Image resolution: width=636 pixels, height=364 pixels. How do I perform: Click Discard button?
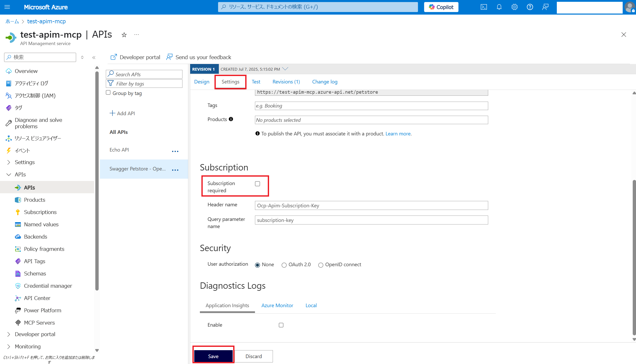pyautogui.click(x=254, y=356)
